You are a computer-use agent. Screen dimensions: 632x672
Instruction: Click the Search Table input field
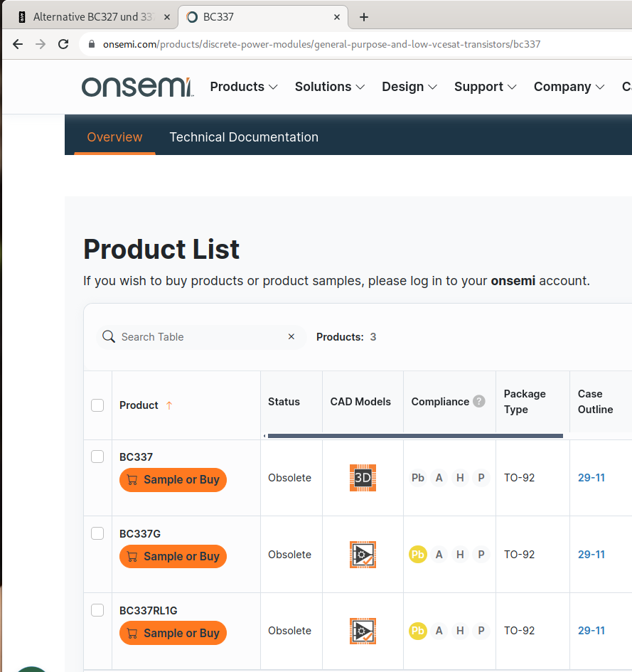(201, 337)
